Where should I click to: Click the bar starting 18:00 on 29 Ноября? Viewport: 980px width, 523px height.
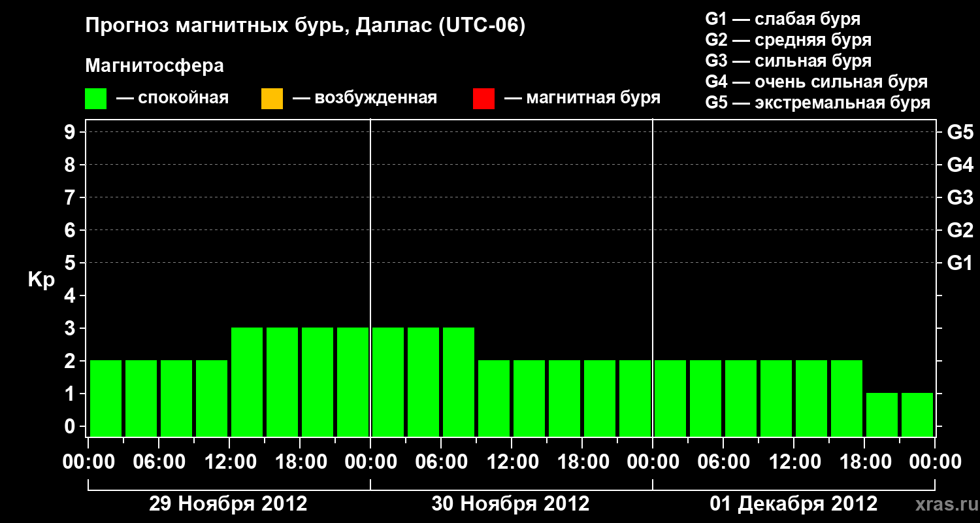click(x=318, y=382)
